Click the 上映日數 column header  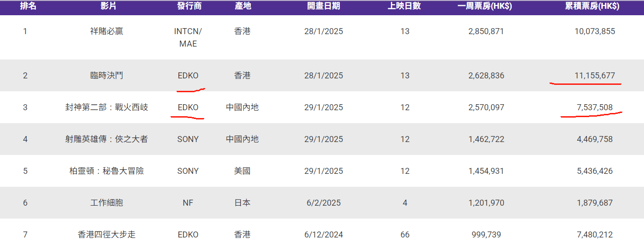[x=404, y=6]
